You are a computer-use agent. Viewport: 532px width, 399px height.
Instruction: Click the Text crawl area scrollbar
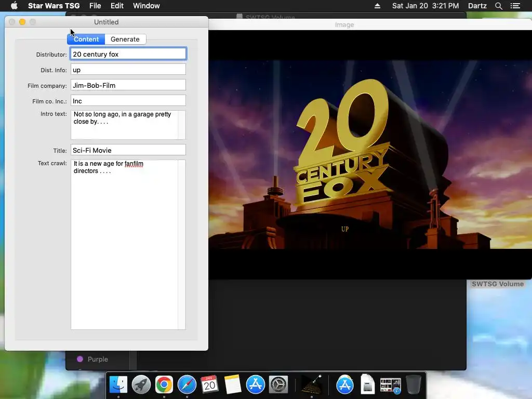(x=182, y=245)
